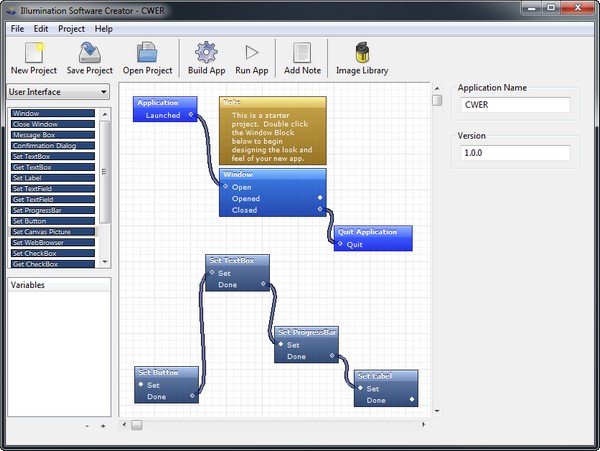Click the canvas horizontal scrollbar thumb
This screenshot has width=600, height=451.
(x=137, y=425)
